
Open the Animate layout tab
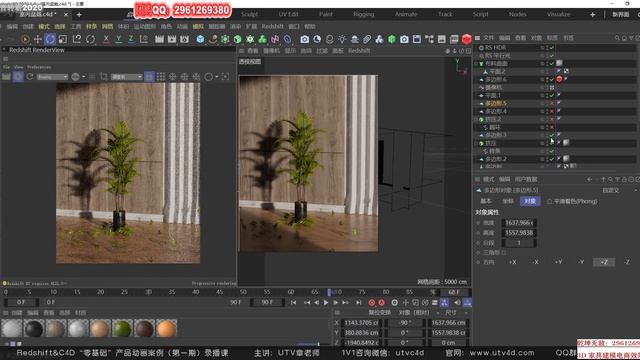point(406,14)
